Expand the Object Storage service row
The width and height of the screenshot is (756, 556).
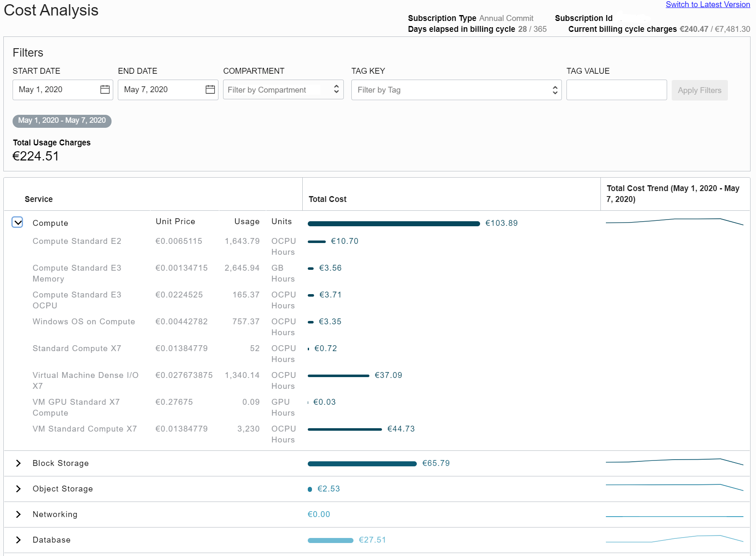pos(18,489)
